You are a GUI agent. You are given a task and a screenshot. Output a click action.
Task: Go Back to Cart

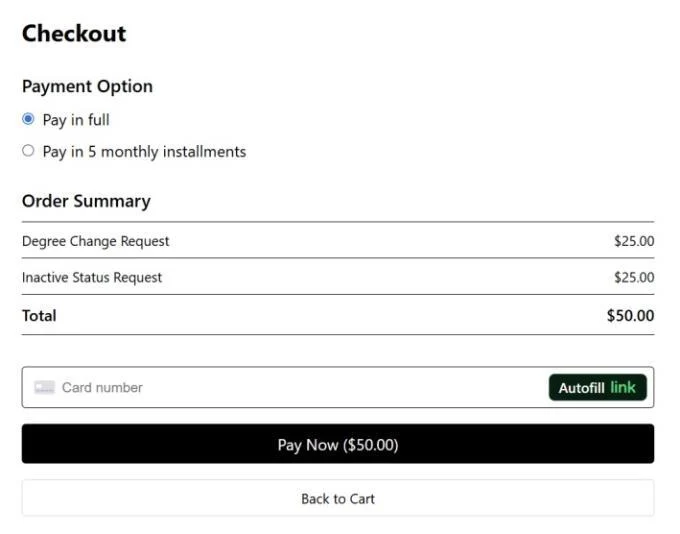338,498
